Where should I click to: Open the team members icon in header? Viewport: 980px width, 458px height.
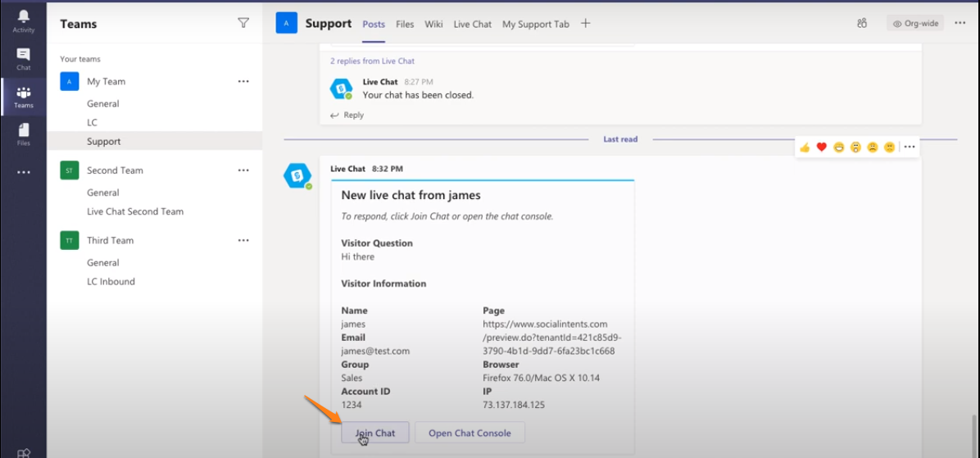[863, 23]
